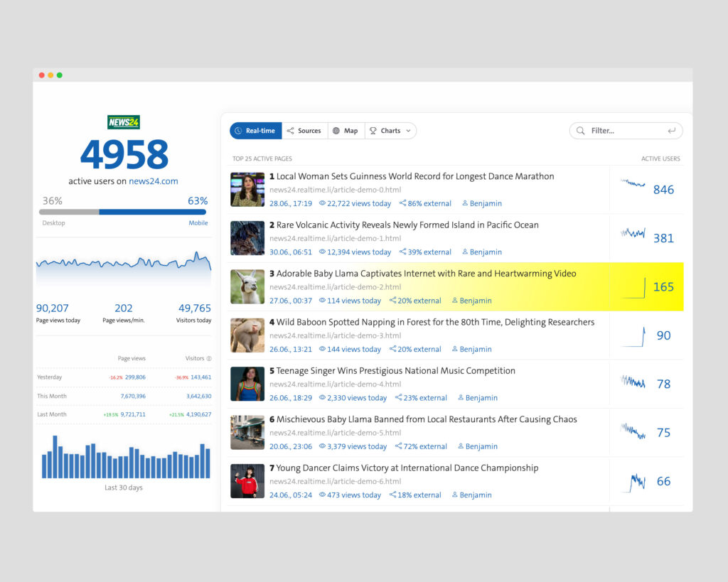Switch to the Sources tab
Image resolution: width=728 pixels, height=582 pixels.
coord(304,131)
